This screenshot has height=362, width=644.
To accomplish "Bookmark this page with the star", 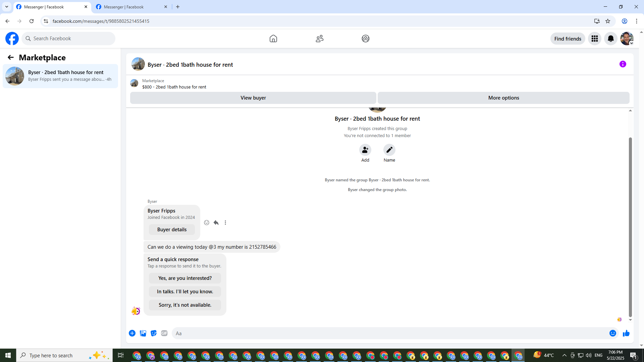I will coord(608,21).
